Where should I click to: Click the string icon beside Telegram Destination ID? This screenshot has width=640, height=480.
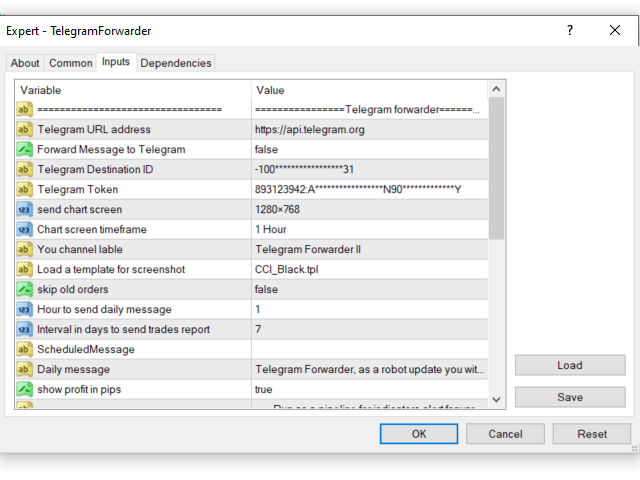coord(24,170)
